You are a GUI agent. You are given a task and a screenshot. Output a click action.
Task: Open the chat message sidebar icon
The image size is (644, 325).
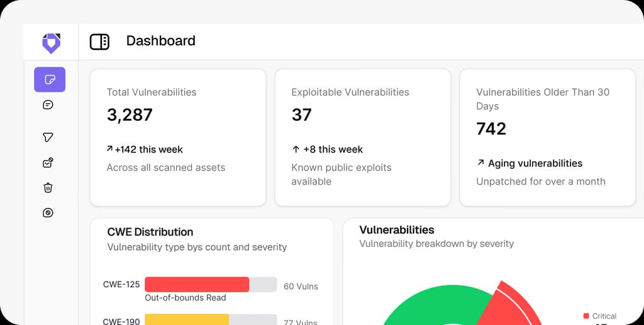(x=48, y=105)
